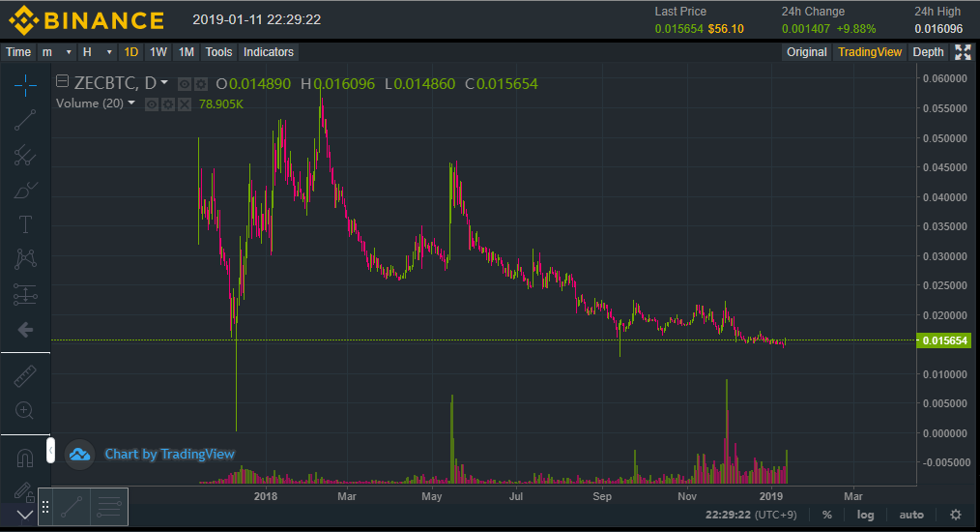980x532 pixels.
Task: Enable the magnet snap mode icon
Action: (25, 457)
